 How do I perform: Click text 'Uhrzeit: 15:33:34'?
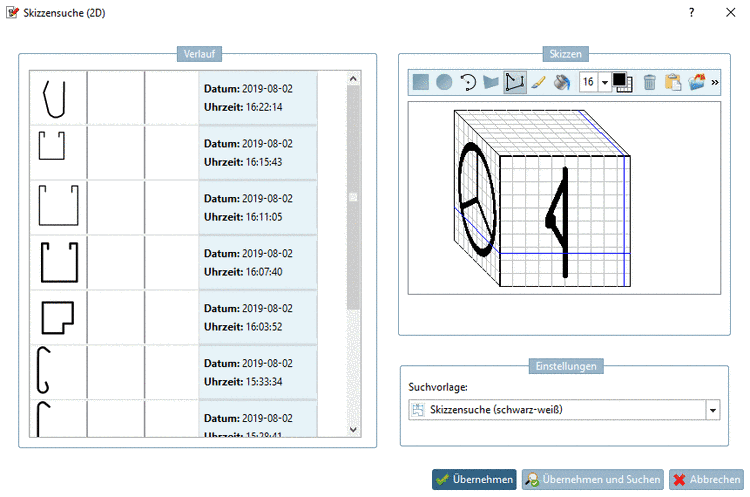click(243, 382)
